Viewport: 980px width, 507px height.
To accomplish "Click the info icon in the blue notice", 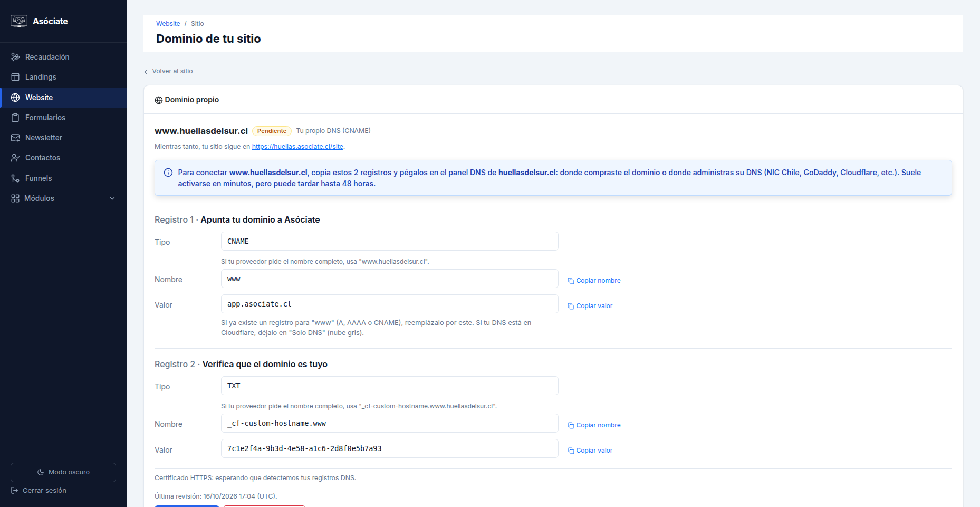I will click(x=168, y=173).
